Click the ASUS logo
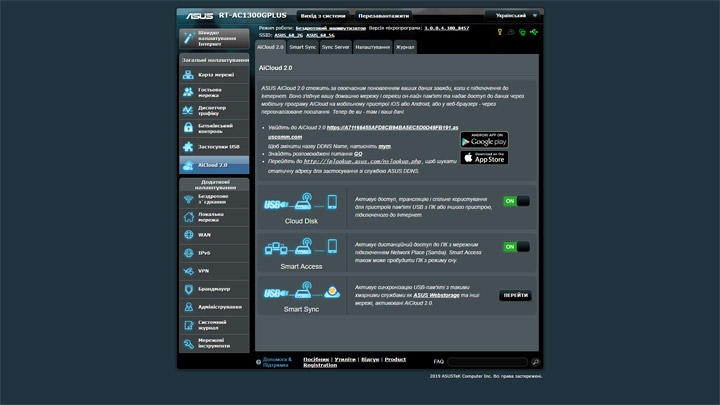The width and height of the screenshot is (720, 405). coord(199,16)
